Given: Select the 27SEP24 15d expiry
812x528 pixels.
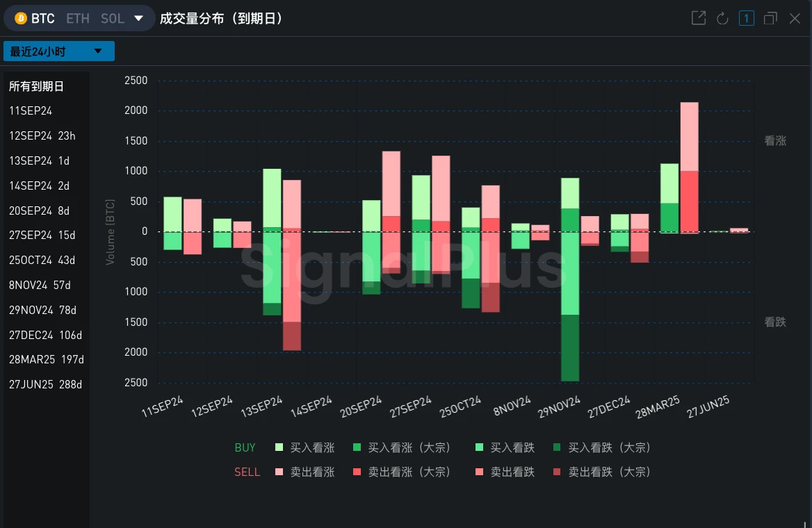Looking at the screenshot, I should click(42, 236).
